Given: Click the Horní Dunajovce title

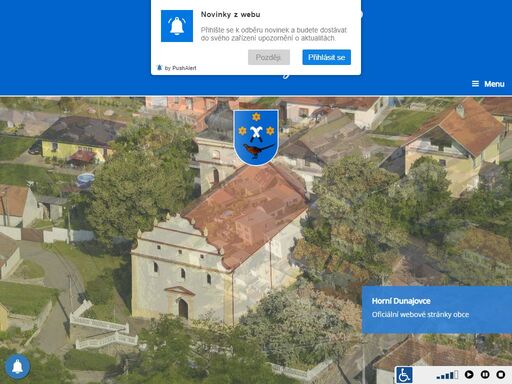Looking at the screenshot, I should pos(401,301).
